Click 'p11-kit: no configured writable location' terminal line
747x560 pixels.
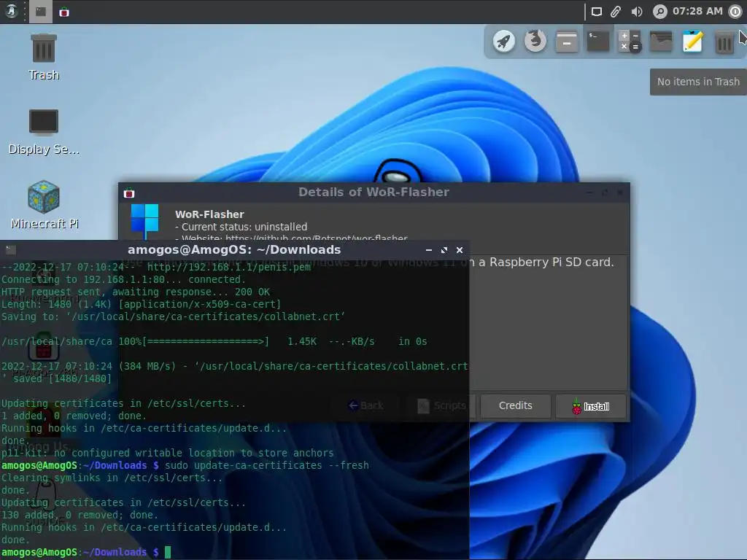point(167,453)
